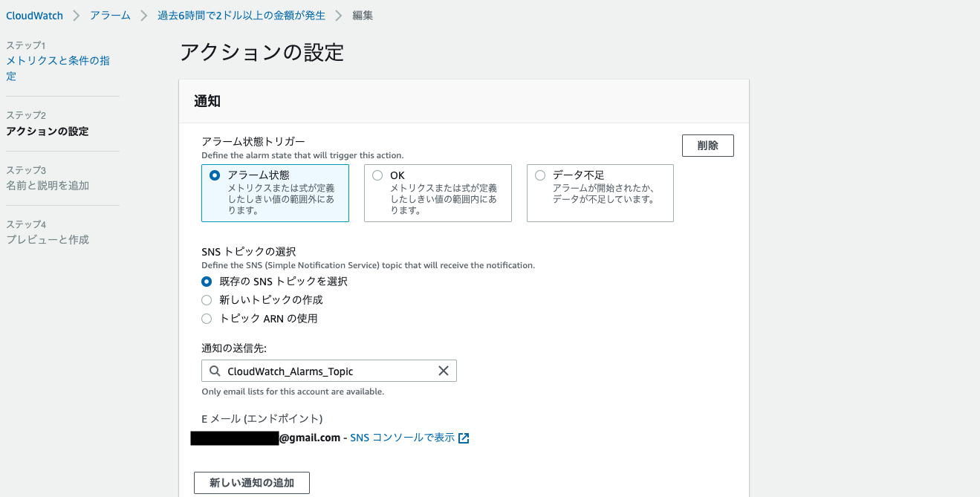Viewport: 980px width, 497px height.
Task: Choose 既存の SNS トピックを選択 option
Action: pyautogui.click(x=207, y=282)
